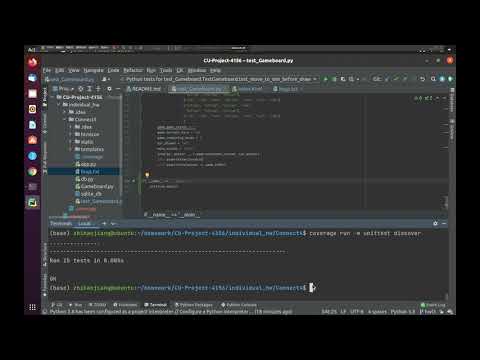Screen dimensions: 480x360
Task: Open the Project view dropdown
Action: (x=63, y=89)
